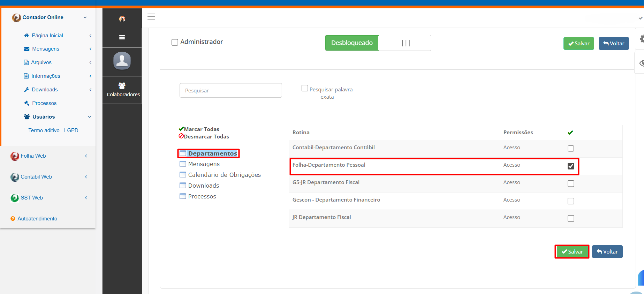Expand Página Inicial chevron
644x294 pixels.
click(90, 36)
